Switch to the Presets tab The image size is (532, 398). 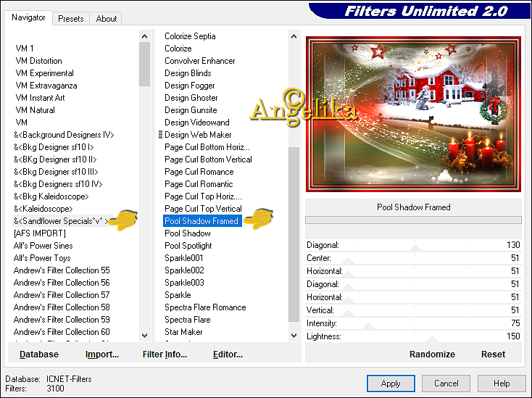coord(71,19)
